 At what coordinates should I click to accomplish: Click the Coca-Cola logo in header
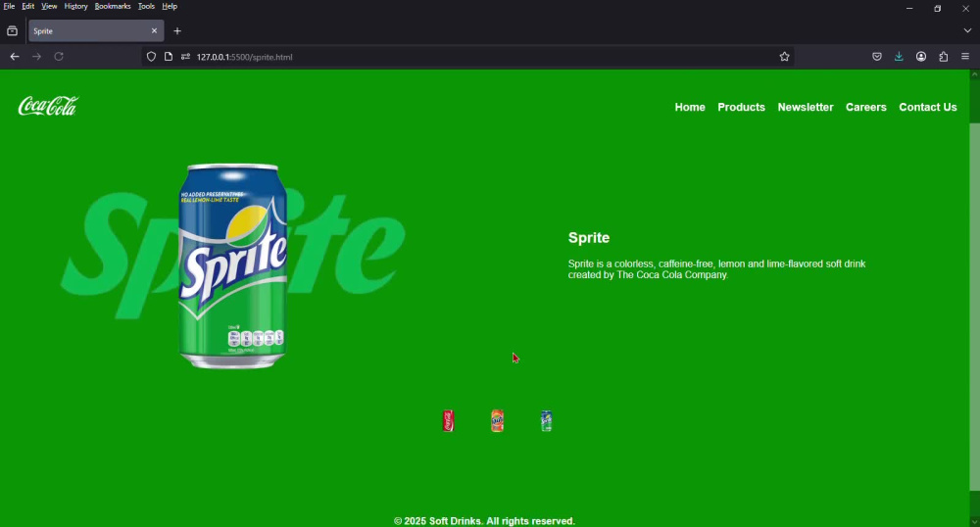click(48, 106)
